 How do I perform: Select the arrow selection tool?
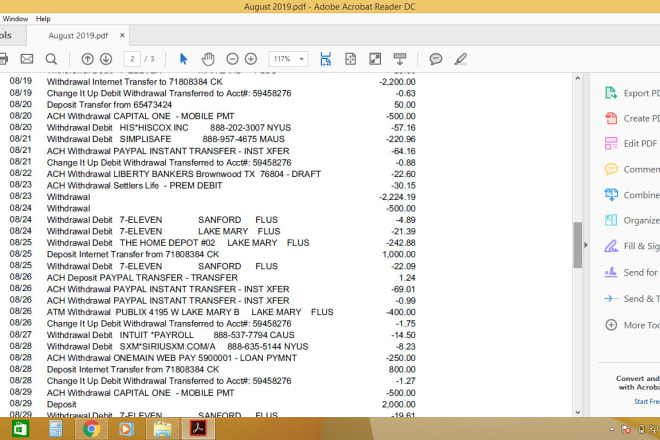click(183, 59)
